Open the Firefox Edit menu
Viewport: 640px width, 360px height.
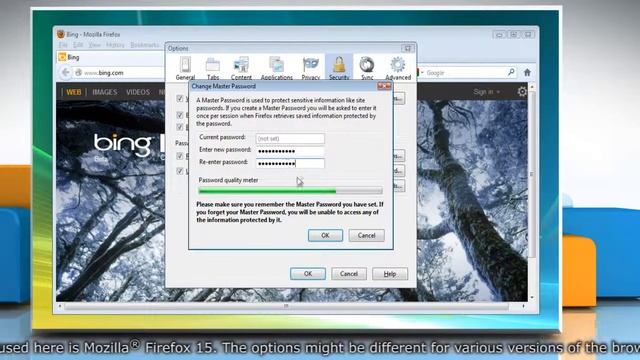coord(78,45)
